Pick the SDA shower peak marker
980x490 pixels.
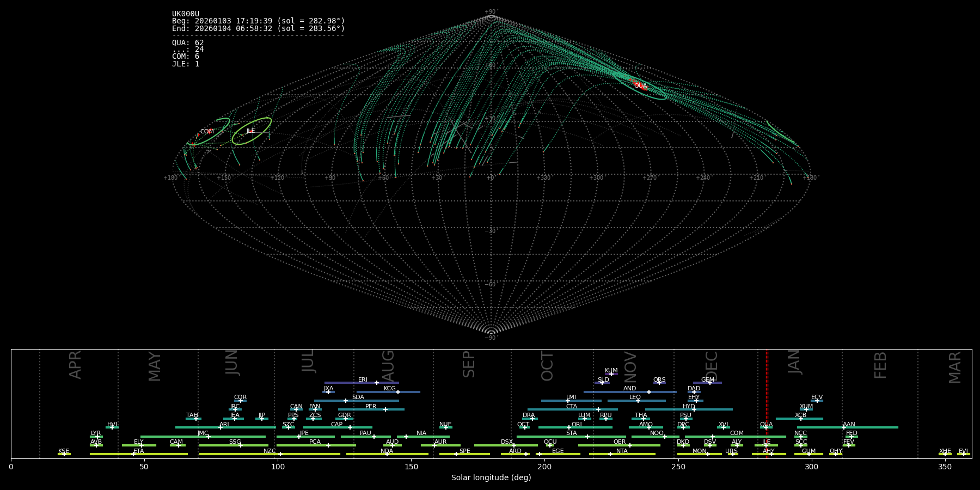pyautogui.click(x=345, y=401)
